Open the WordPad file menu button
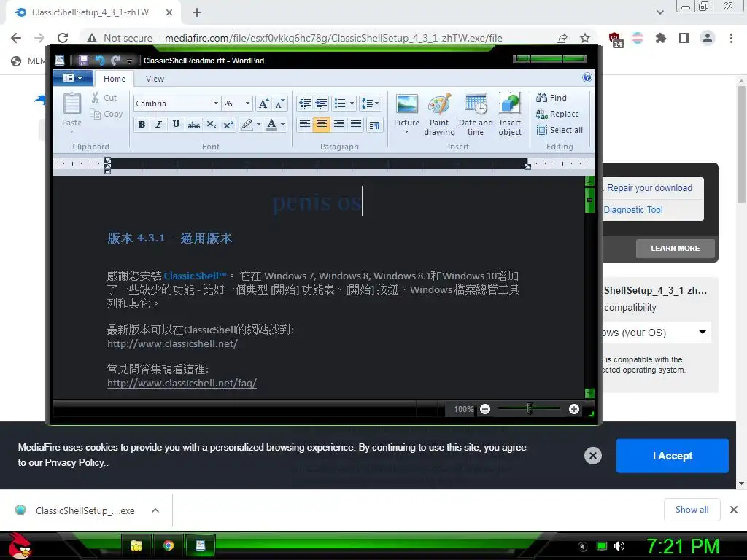 (x=73, y=77)
